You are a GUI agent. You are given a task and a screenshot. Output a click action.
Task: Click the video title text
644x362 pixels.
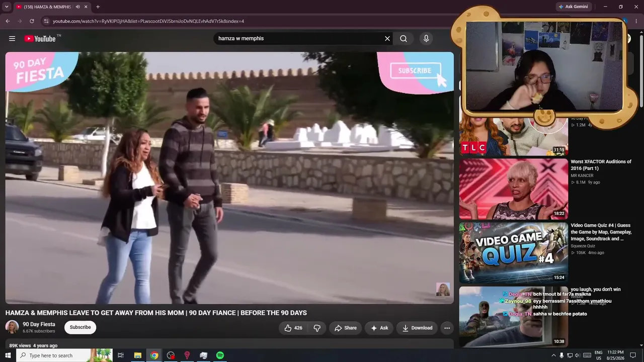156,313
